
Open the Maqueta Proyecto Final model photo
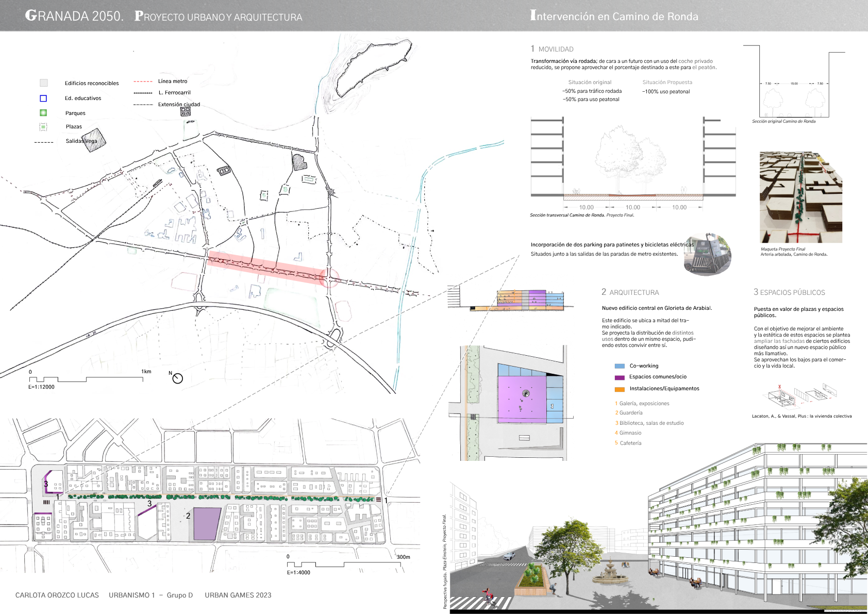801,197
